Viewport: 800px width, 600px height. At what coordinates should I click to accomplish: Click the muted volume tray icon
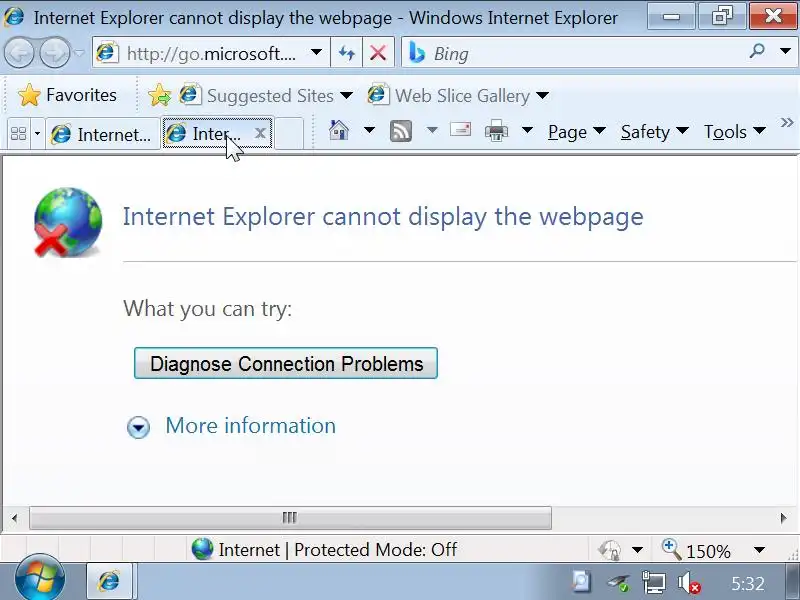pyautogui.click(x=689, y=582)
